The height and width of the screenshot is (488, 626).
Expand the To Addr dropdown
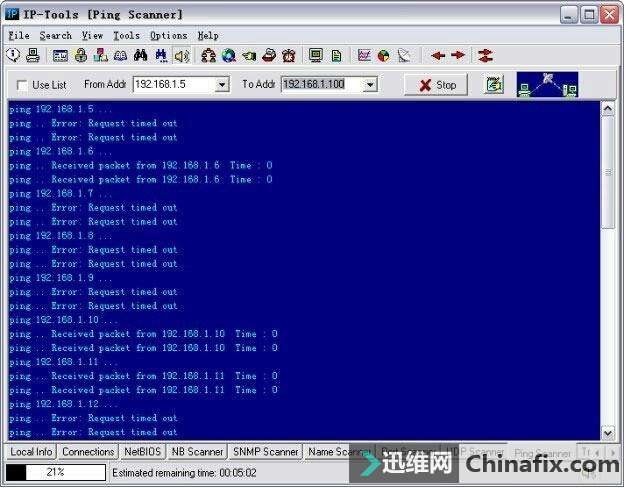(x=370, y=85)
